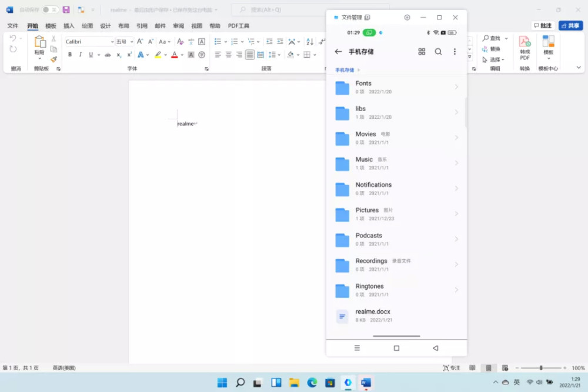Click the Save icon in title bar
The width and height of the screenshot is (588, 392).
66,10
